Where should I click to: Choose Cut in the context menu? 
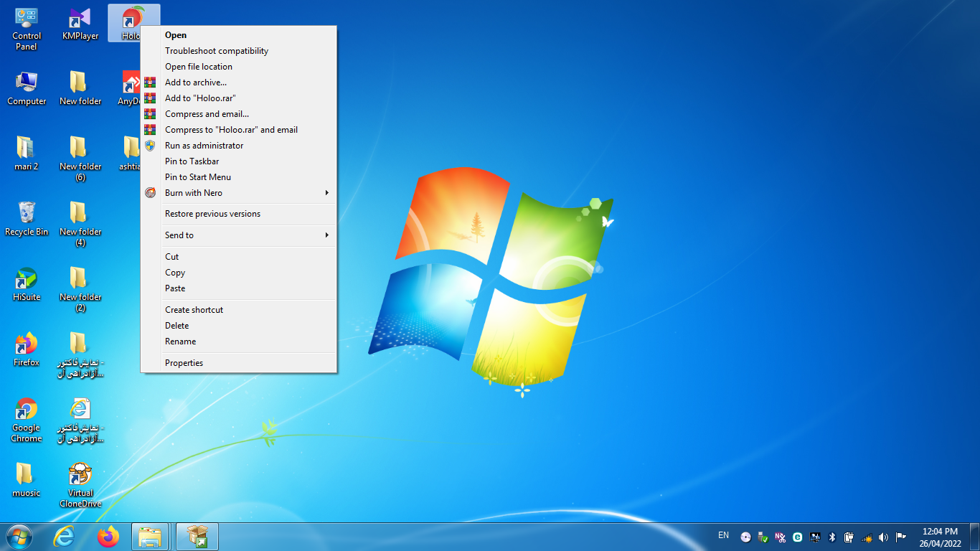point(239,257)
